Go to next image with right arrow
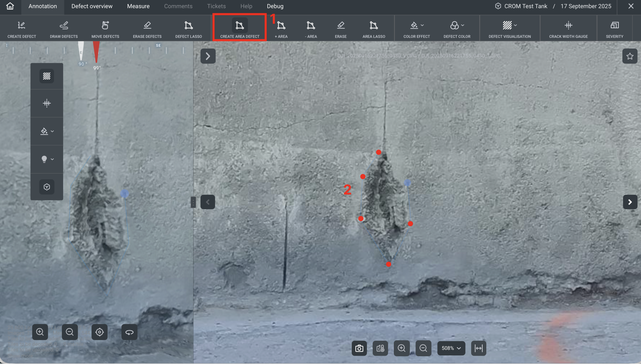The image size is (641, 364). click(x=630, y=202)
